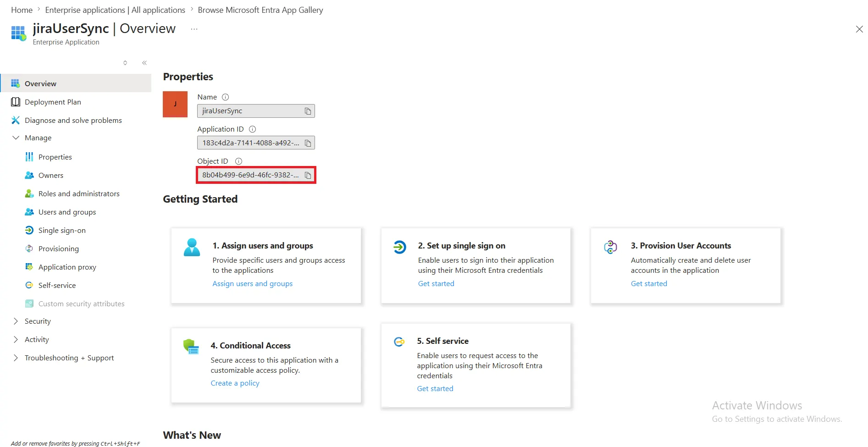Click the Custom security attributes icon
The width and height of the screenshot is (868, 447).
29,304
